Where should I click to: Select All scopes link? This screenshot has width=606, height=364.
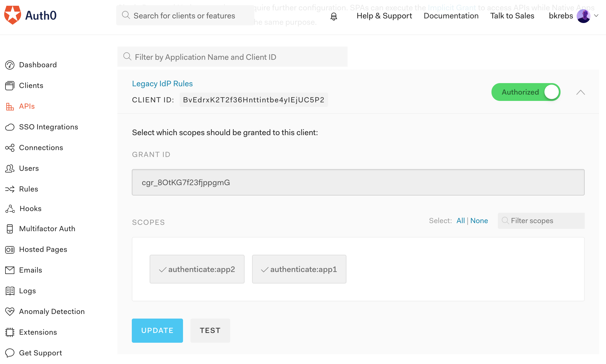click(460, 221)
